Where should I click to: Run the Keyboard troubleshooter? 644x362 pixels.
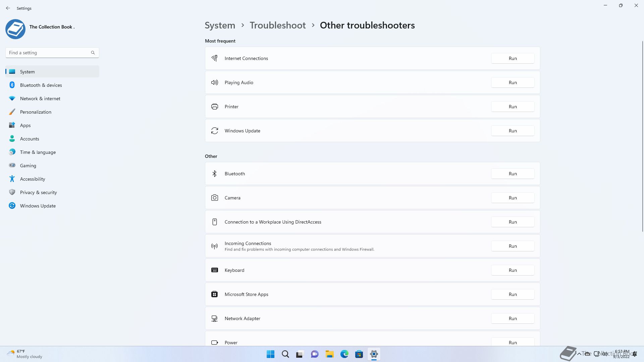[513, 270]
